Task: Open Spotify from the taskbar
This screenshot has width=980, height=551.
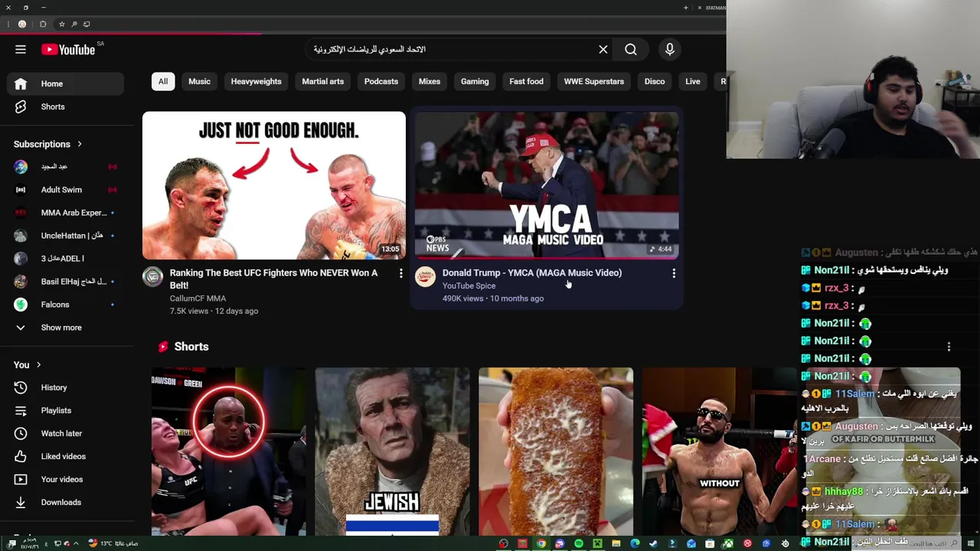Action: point(579,543)
